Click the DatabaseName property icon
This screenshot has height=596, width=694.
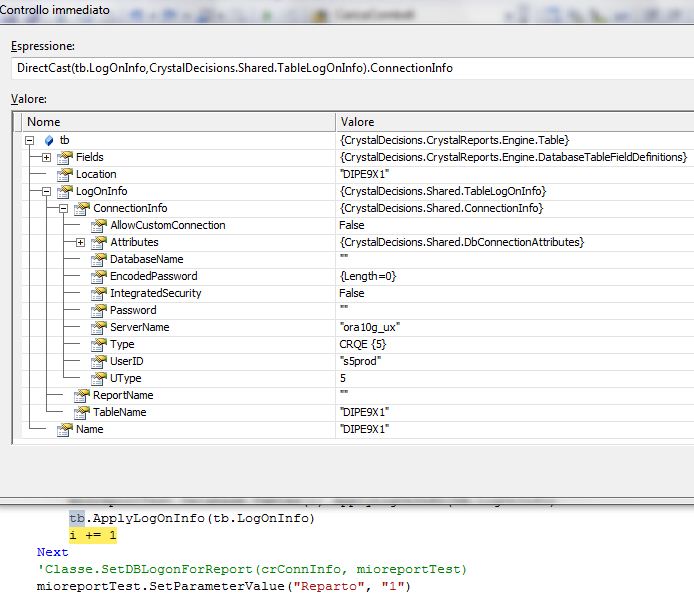coord(99,259)
